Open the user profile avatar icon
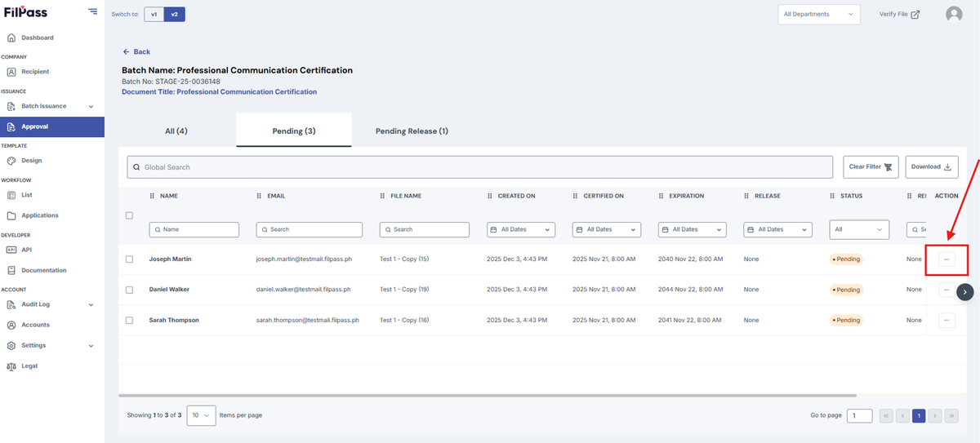 click(954, 14)
